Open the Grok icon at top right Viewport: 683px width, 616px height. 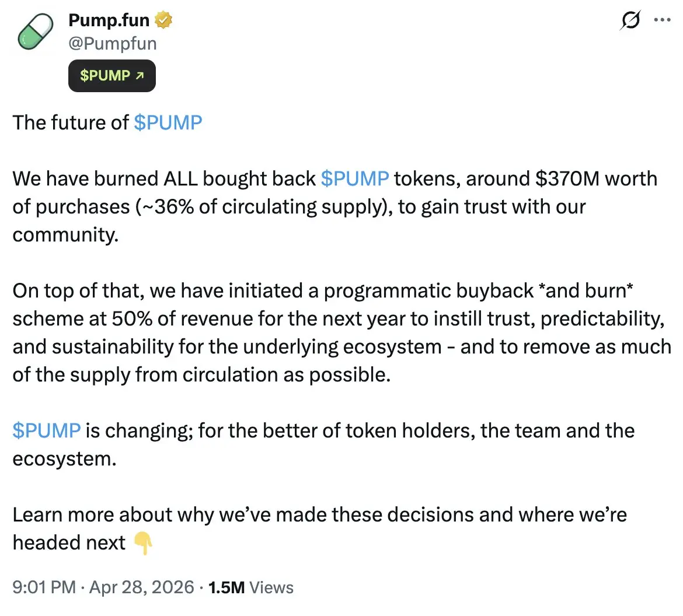[630, 20]
